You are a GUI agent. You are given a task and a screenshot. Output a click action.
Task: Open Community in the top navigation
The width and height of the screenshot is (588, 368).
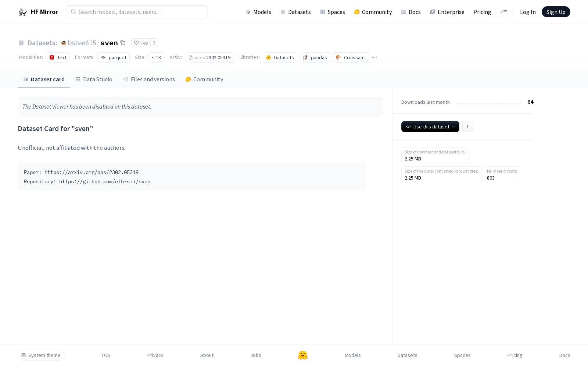373,12
